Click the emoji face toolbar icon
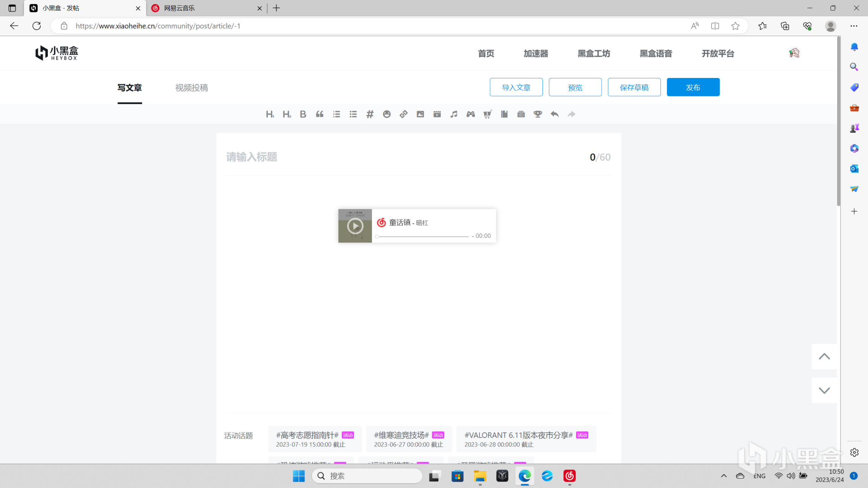The height and width of the screenshot is (488, 868). (387, 114)
